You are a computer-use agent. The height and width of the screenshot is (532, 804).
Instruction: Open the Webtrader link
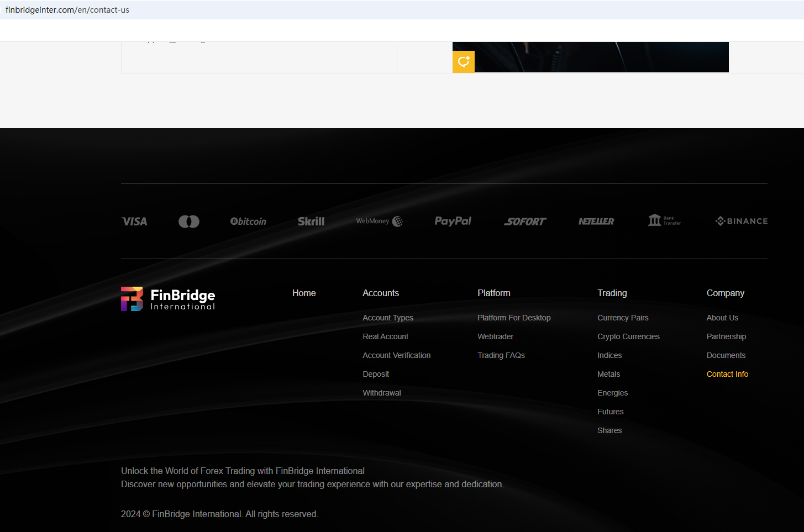[496, 336]
